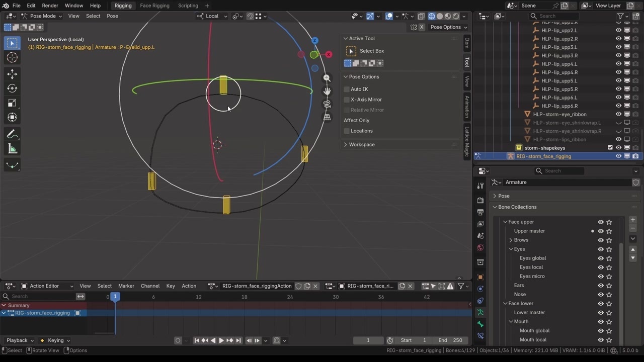Viewport: 644px width, 362px height.
Task: Open the Pose Mode dropdown
Action: (x=42, y=16)
